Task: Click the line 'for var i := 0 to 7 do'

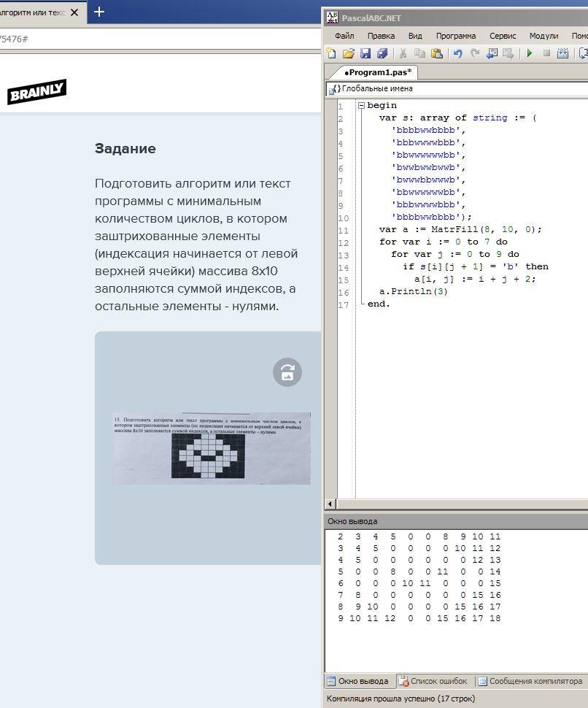Action: click(443, 242)
